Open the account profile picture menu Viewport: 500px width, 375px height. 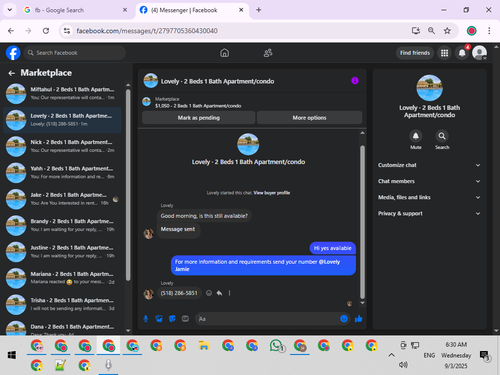[480, 53]
